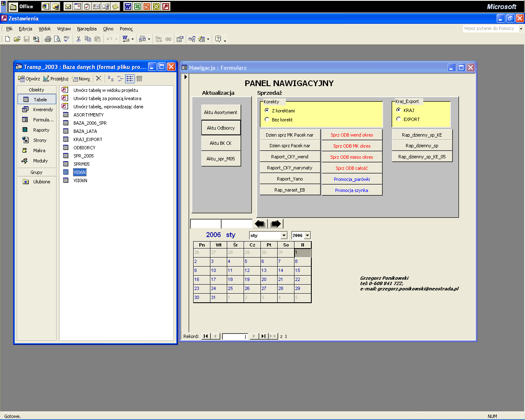Click the new note icon in Office bar
525x420 pixels.
(115, 7)
